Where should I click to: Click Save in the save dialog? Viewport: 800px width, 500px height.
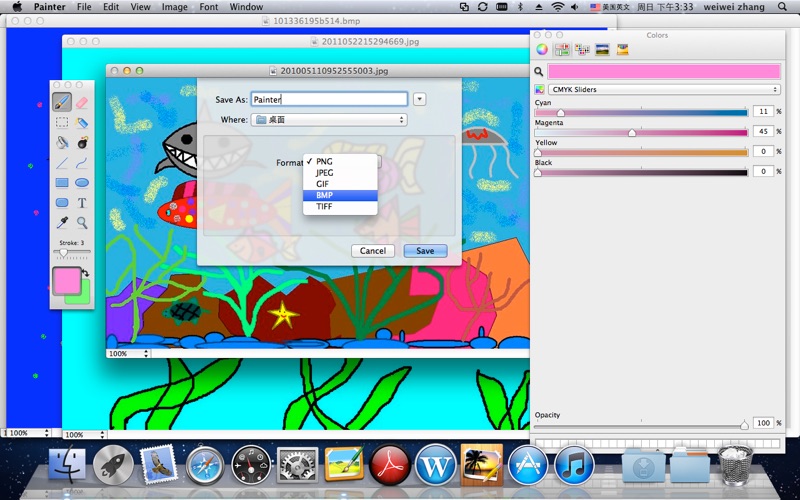(426, 251)
